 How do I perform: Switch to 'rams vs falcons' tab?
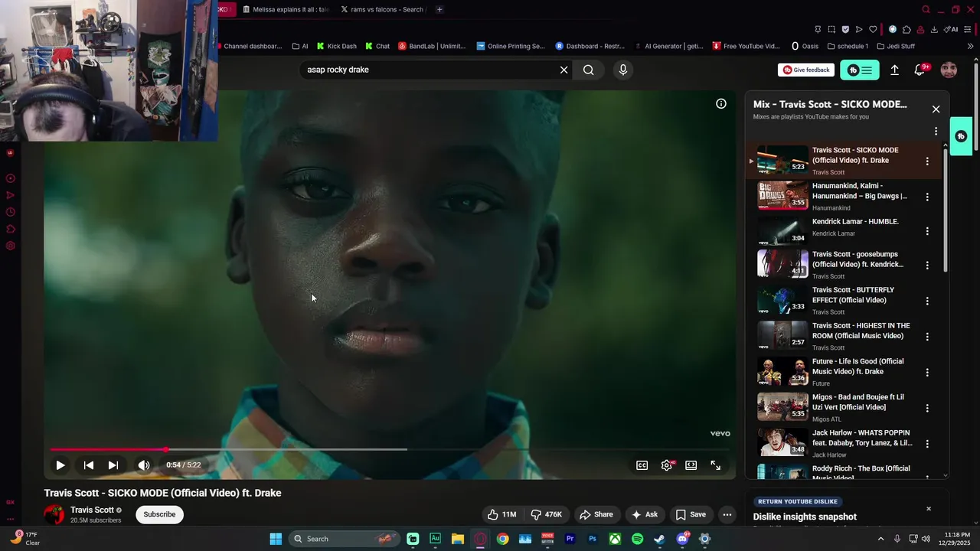click(381, 9)
